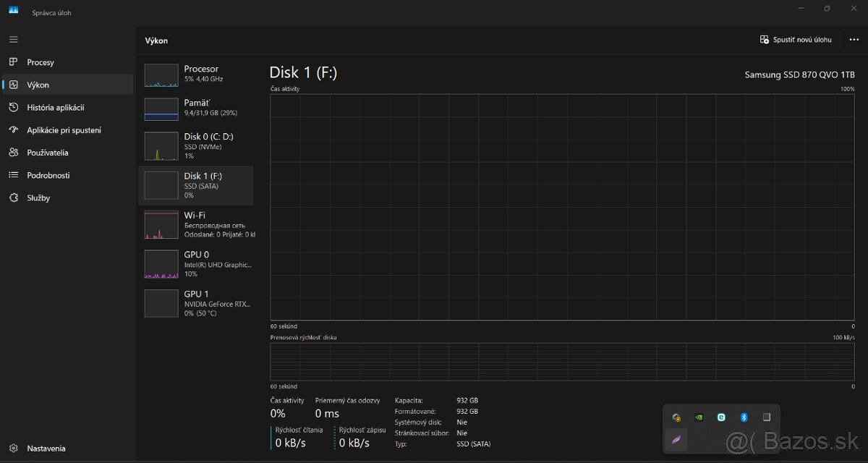Viewport: 868px width, 463px height.
Task: Select the Pamäť usage item
Action: (x=196, y=108)
